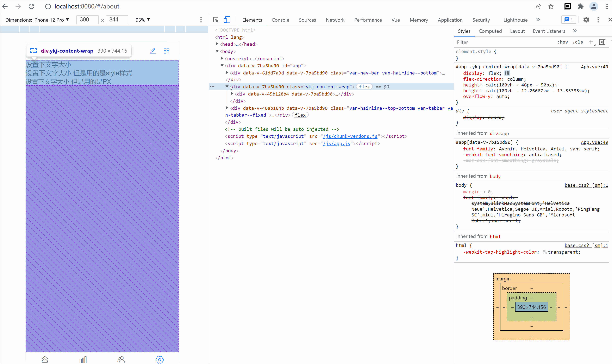The width and height of the screenshot is (612, 364).
Task: Click the transparent color swatch
Action: (x=545, y=252)
